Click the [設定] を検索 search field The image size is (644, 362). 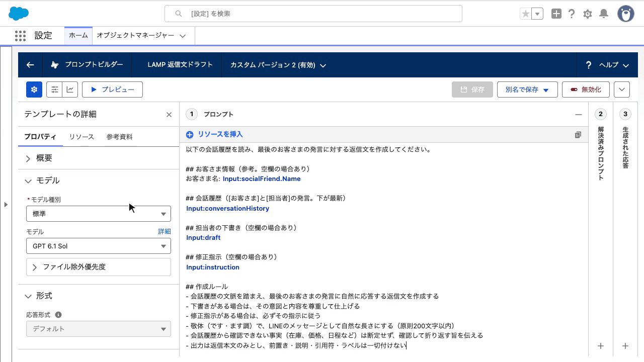[313, 14]
